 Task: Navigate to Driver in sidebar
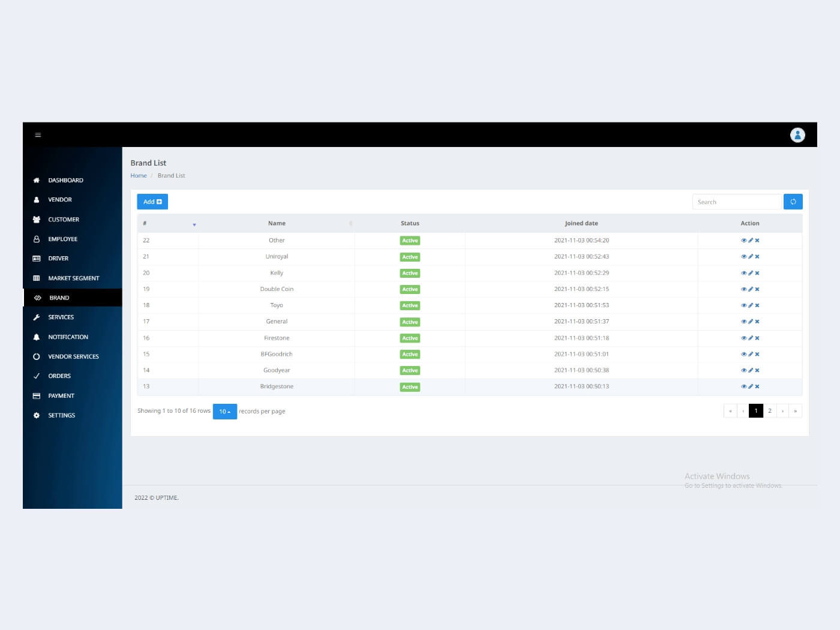pyautogui.click(x=72, y=259)
